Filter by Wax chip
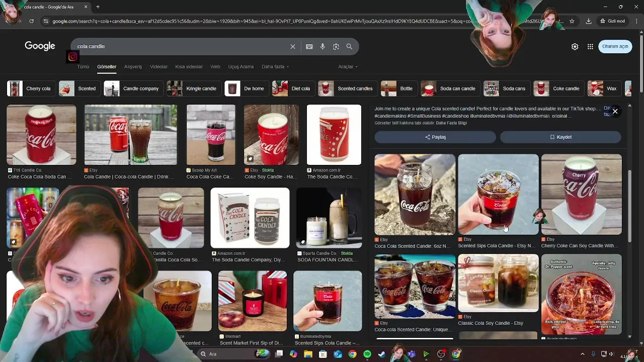This screenshot has height=362, width=644. (x=605, y=88)
